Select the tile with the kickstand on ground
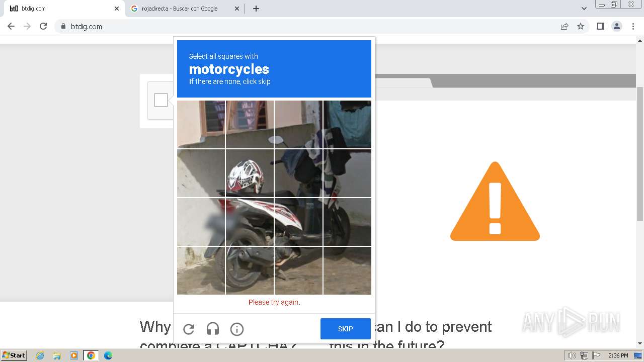Viewport: 644px width, 362px height. click(x=298, y=270)
